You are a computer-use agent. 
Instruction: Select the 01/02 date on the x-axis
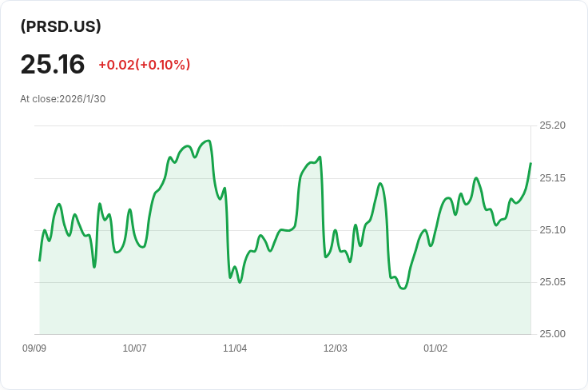(435, 348)
